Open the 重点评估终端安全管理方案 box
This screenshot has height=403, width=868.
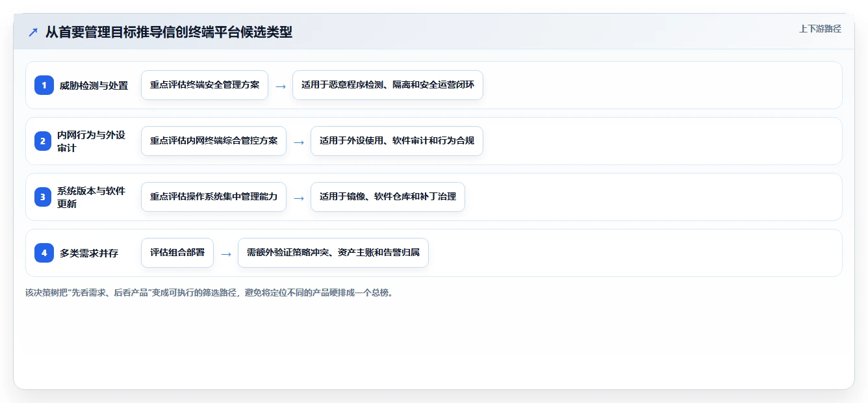point(205,85)
